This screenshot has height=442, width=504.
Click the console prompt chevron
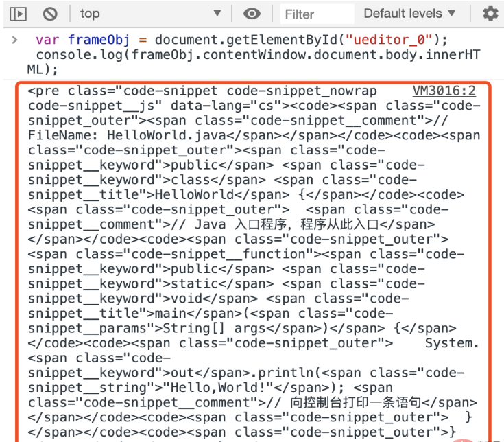pos(14,40)
